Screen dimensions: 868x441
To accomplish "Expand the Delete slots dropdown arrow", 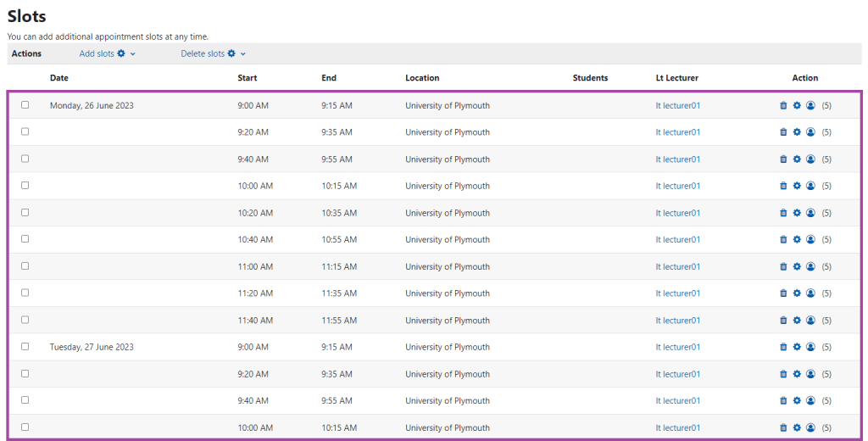I will click(x=243, y=53).
